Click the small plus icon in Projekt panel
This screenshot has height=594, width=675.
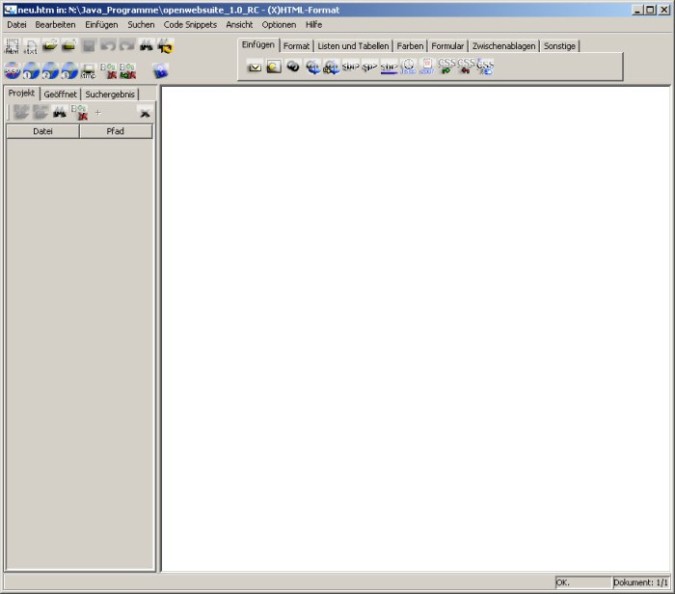coord(98,113)
